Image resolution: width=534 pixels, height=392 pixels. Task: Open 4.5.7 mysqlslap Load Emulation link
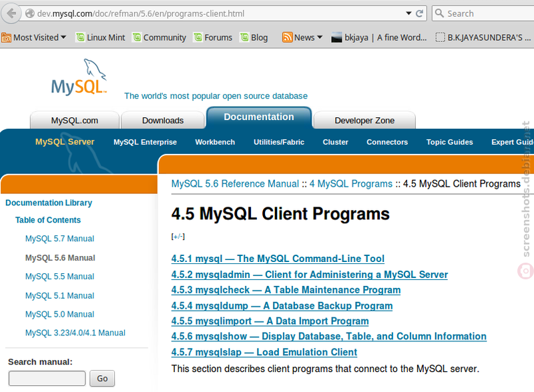264,352
